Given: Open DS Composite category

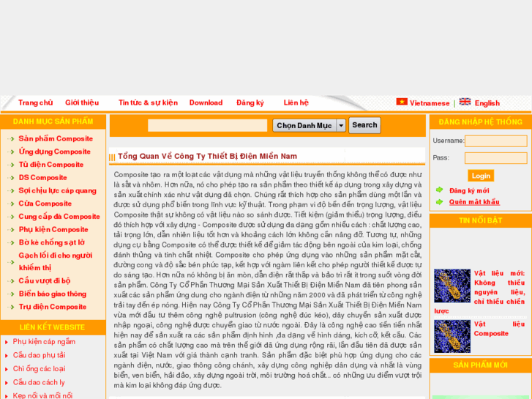Looking at the screenshot, I should 42,178.
